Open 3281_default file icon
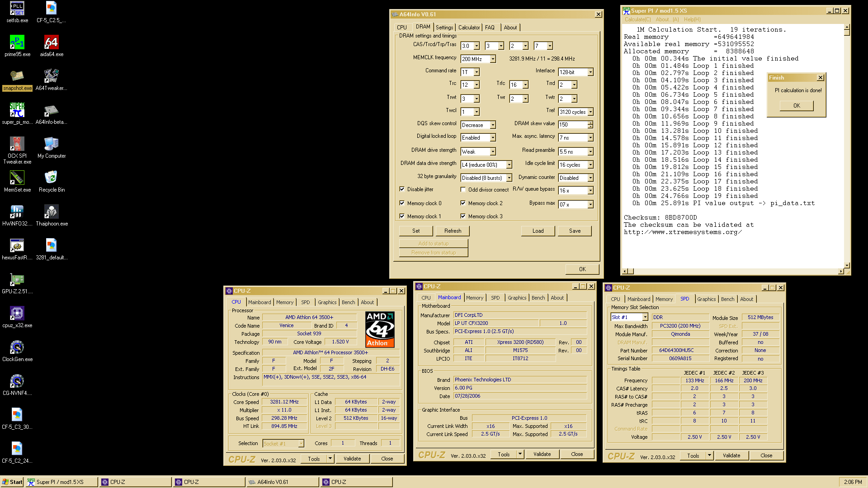This screenshot has width=868, height=488. [51, 249]
